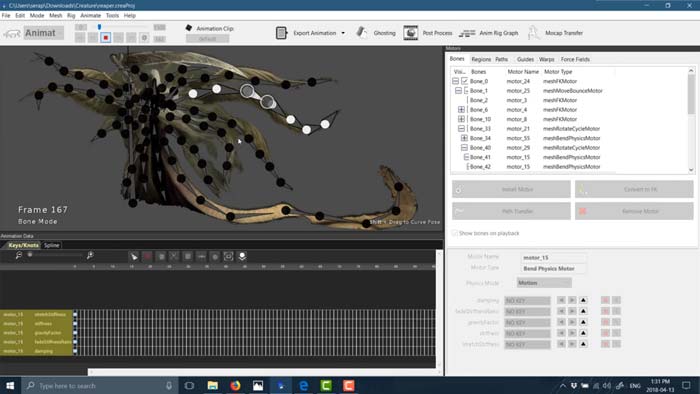The image size is (700, 394).
Task: Click the Windows Start button
Action: coord(10,385)
